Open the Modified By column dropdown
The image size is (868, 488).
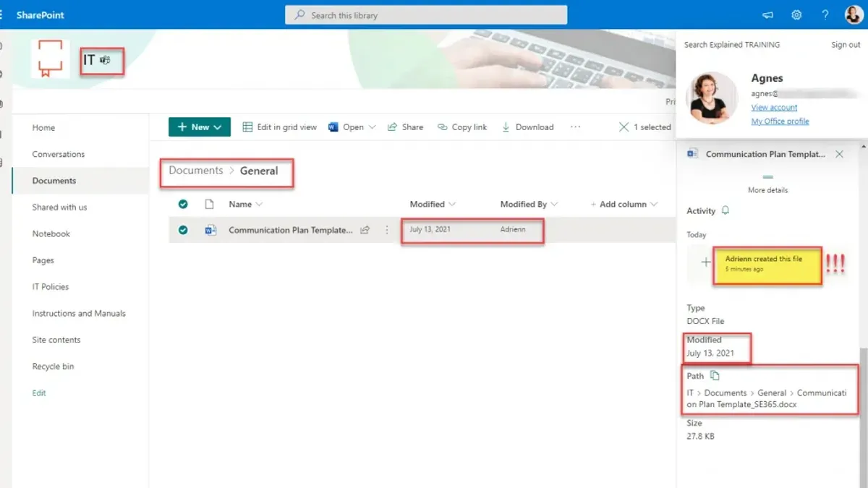pos(529,204)
